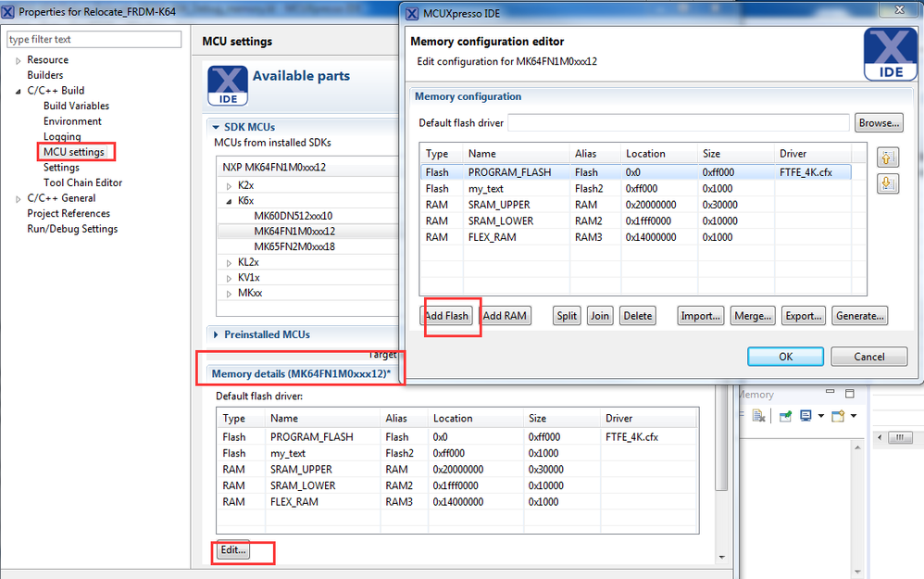This screenshot has height=579, width=924.
Task: Click the Alias column header in editor
Action: click(595, 154)
